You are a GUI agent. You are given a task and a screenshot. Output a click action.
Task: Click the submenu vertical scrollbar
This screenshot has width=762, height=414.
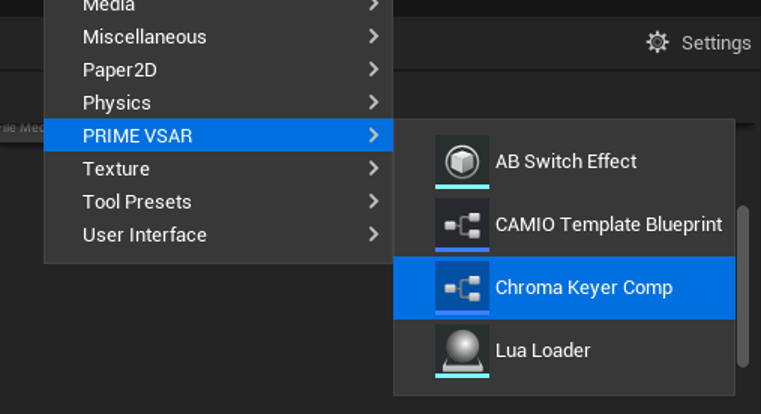coord(742,285)
